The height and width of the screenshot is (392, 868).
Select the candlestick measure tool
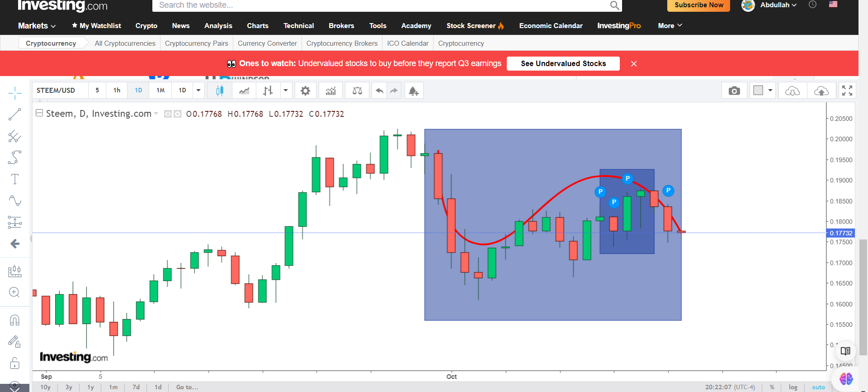pyautogui.click(x=15, y=271)
